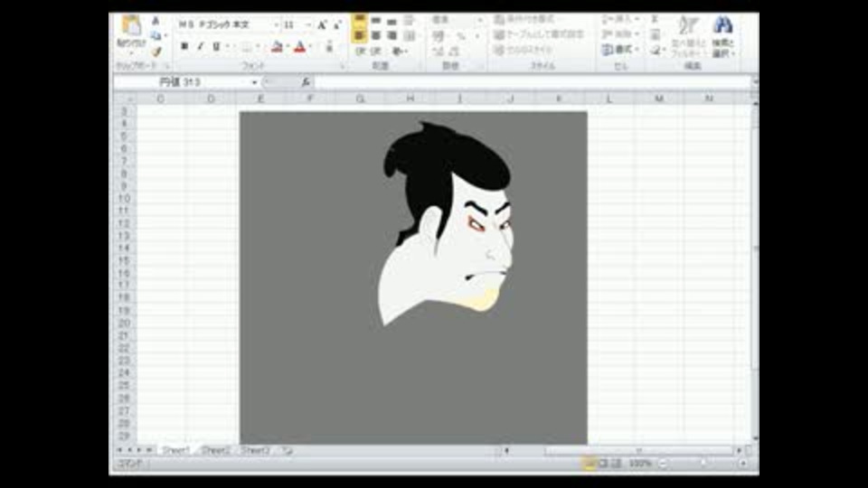Click the zoom out minus button

(663, 463)
